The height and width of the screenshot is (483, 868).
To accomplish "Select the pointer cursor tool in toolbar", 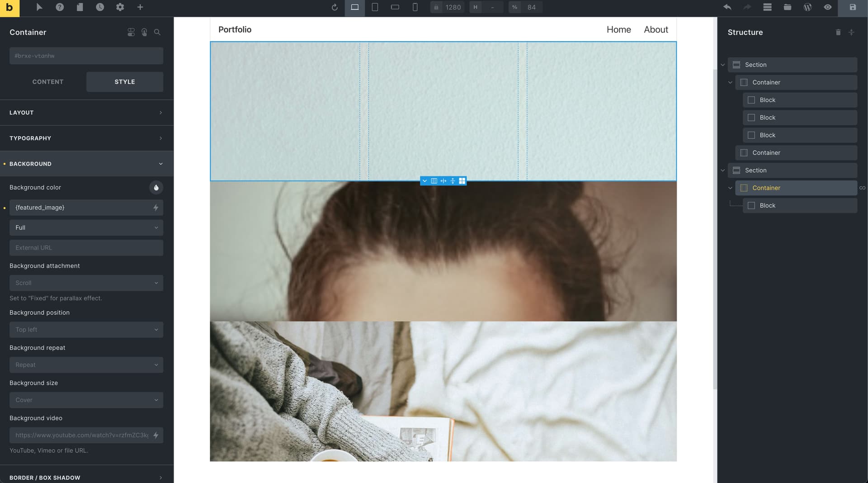I will (39, 7).
